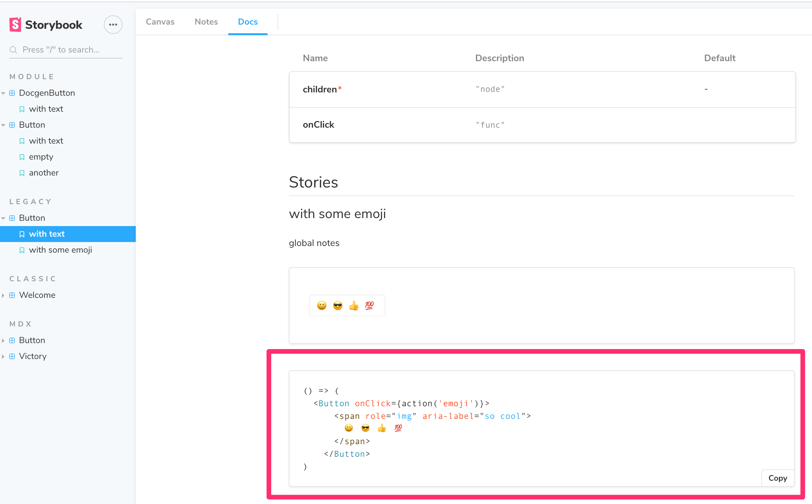Expand the Welcome tree node arrow
The image size is (812, 504).
click(3, 295)
